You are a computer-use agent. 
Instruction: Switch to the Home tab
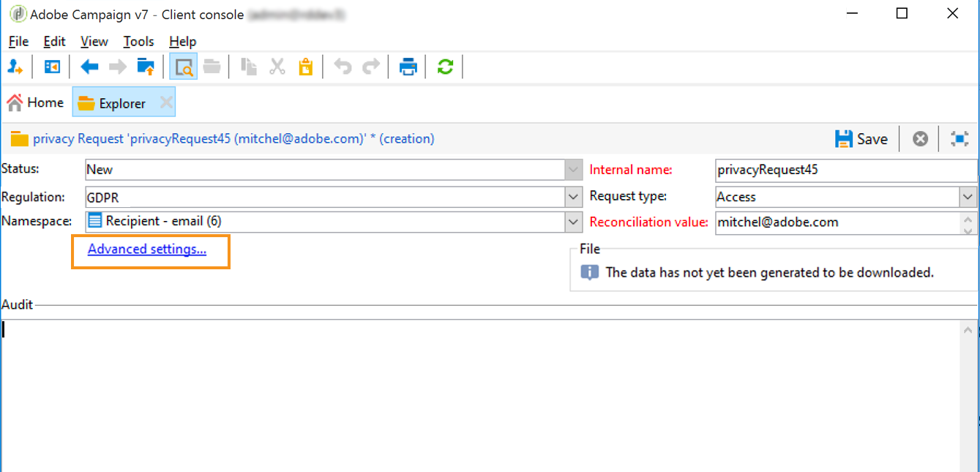coord(36,103)
